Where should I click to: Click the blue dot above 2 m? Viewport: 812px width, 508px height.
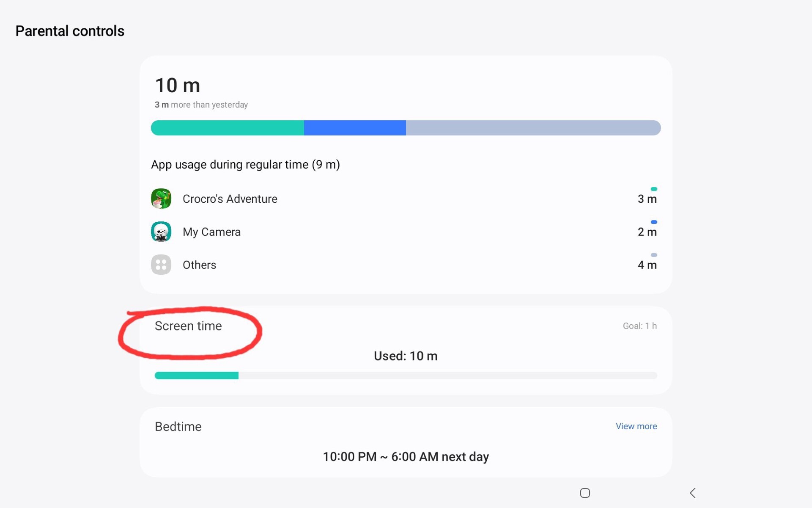(x=654, y=222)
